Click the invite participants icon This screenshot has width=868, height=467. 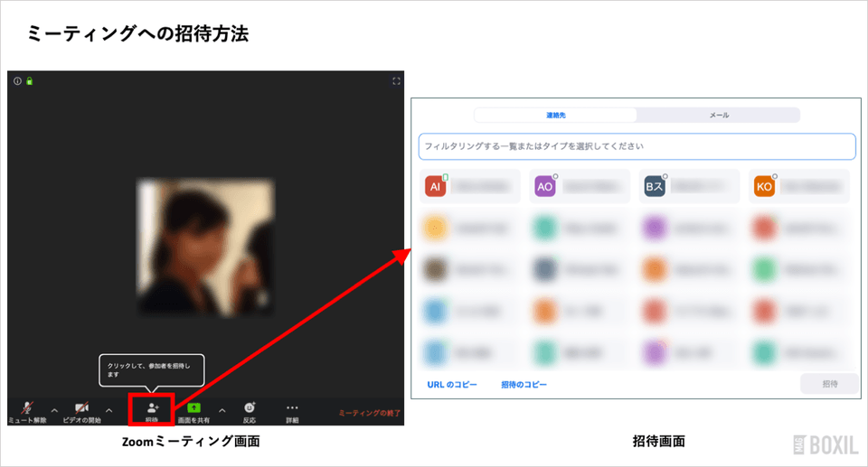(152, 407)
